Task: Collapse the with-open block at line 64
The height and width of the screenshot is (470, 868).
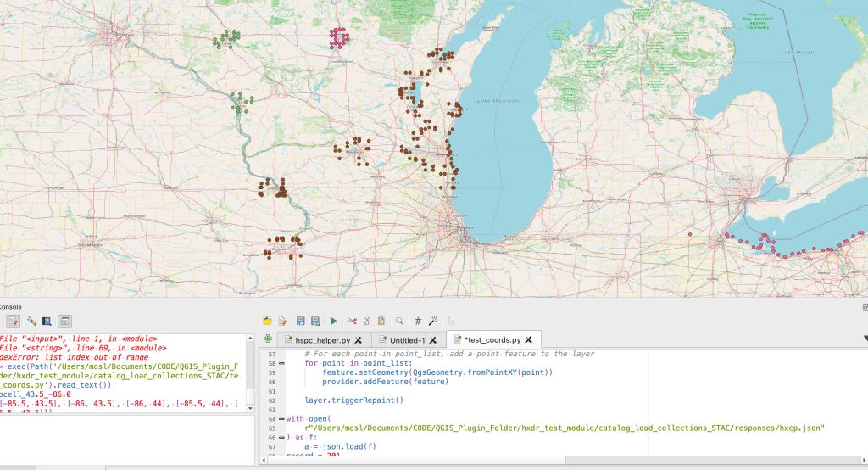Action: pos(281,418)
